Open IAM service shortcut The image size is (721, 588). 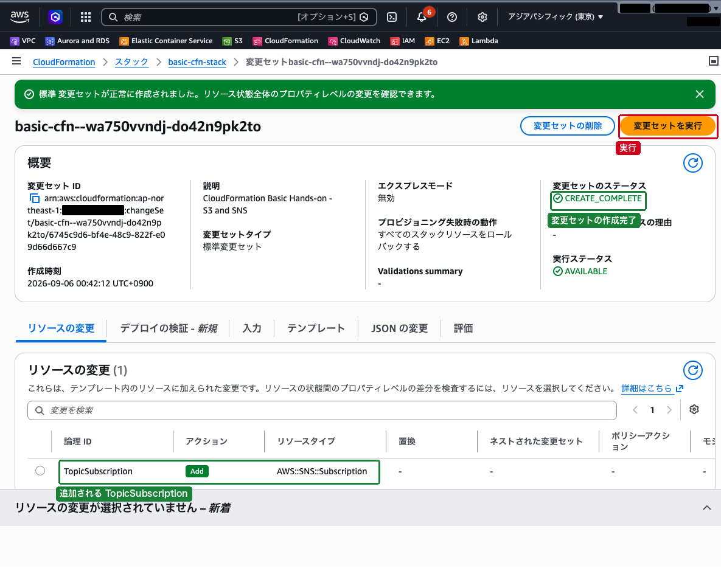pos(402,41)
